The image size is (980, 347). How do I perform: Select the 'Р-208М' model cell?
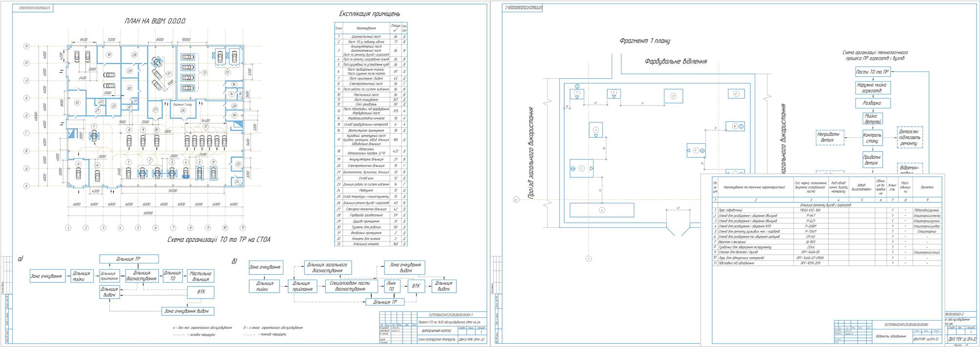tap(810, 226)
